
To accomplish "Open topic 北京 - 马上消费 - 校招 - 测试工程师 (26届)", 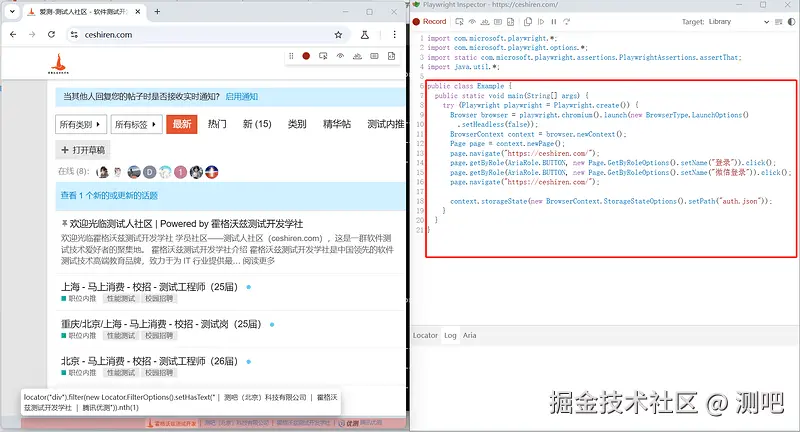I will (x=149, y=361).
